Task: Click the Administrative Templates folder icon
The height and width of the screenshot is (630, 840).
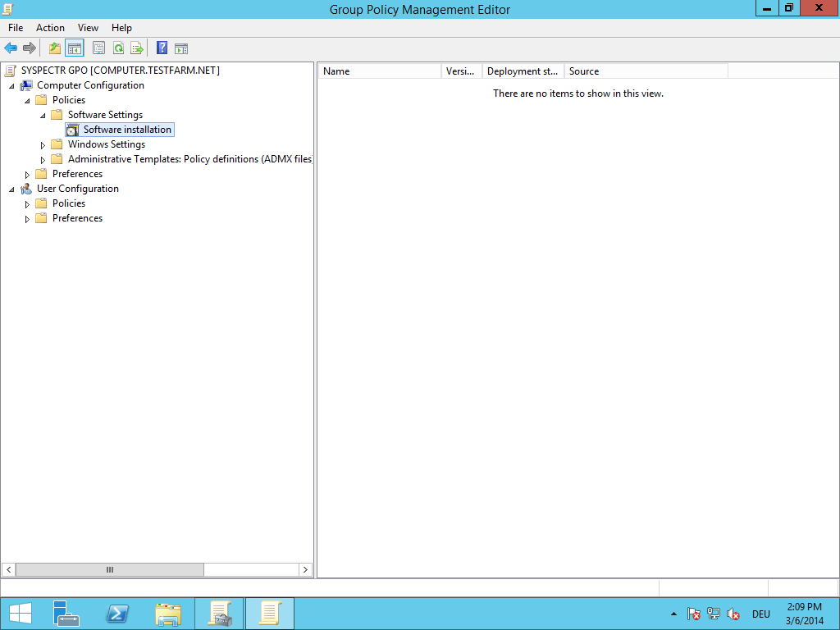Action: coord(57,159)
